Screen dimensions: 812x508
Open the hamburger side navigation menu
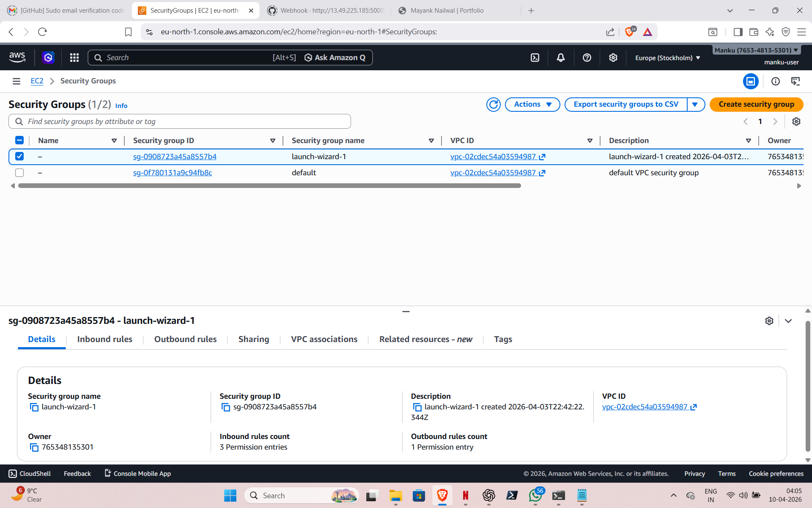coord(16,81)
